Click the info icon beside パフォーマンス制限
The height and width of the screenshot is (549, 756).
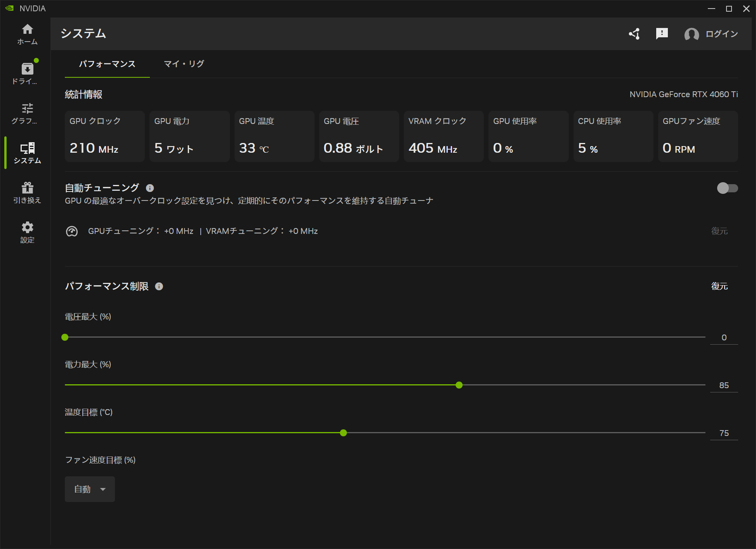[159, 286]
